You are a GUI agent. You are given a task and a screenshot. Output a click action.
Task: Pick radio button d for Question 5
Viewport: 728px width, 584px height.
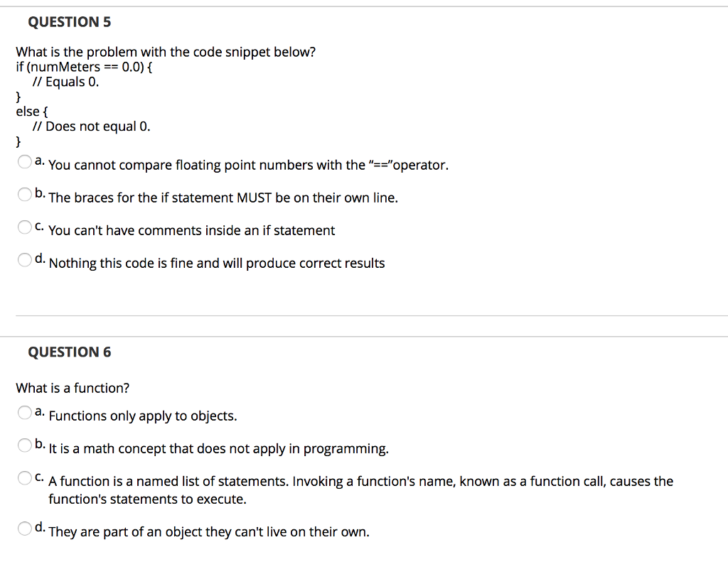tap(25, 260)
